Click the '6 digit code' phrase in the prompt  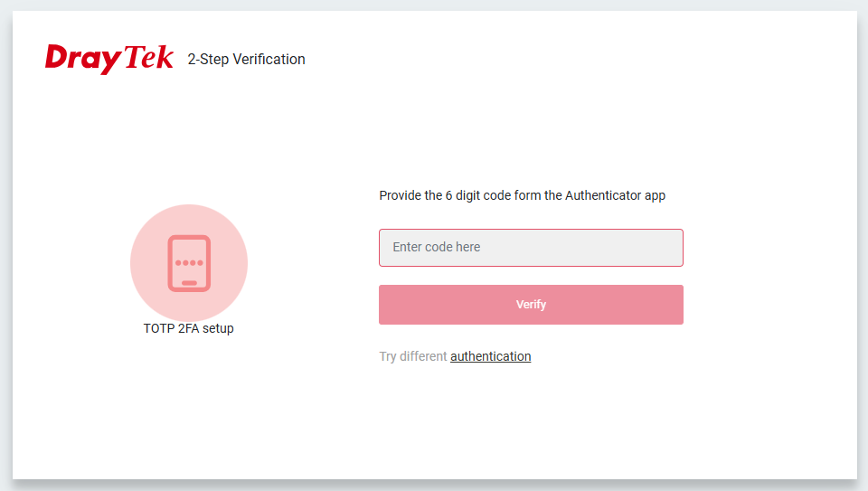click(x=478, y=195)
